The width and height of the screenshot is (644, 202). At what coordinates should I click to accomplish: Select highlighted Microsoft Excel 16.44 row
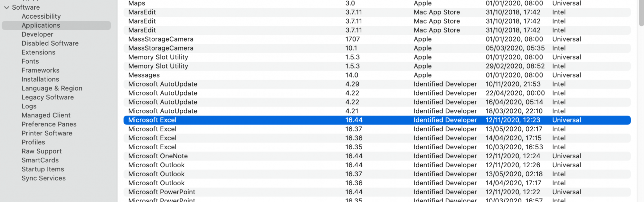tap(377, 120)
